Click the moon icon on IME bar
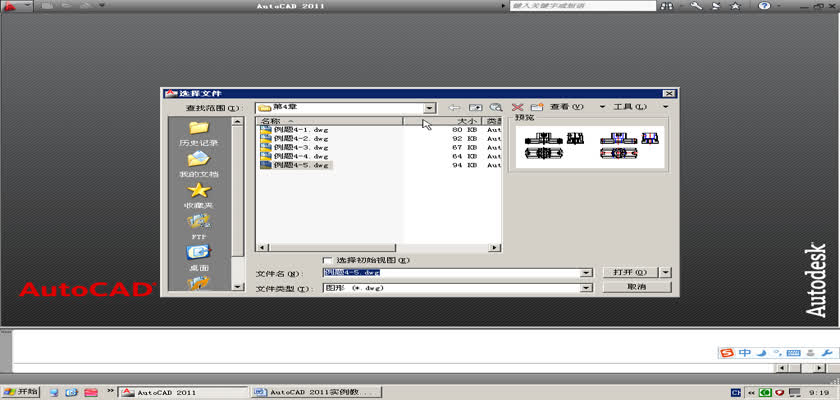Screen dimensions: 840x400 click(762, 353)
